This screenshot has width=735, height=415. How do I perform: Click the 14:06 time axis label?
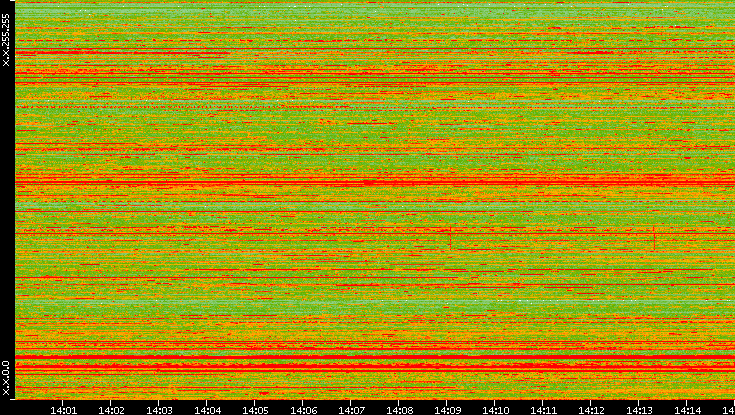point(303,410)
